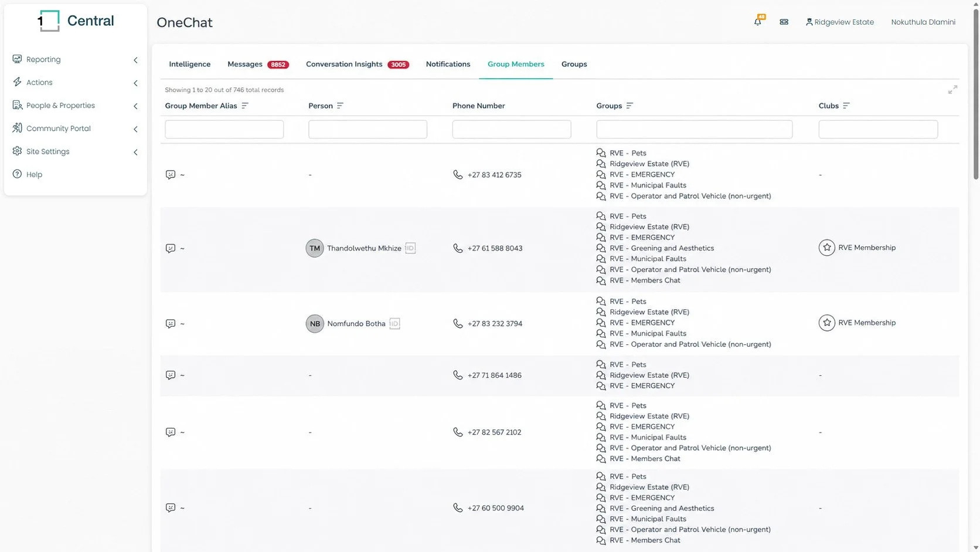This screenshot has height=552, width=980.
Task: Click the Actions lightning icon
Action: point(17,82)
